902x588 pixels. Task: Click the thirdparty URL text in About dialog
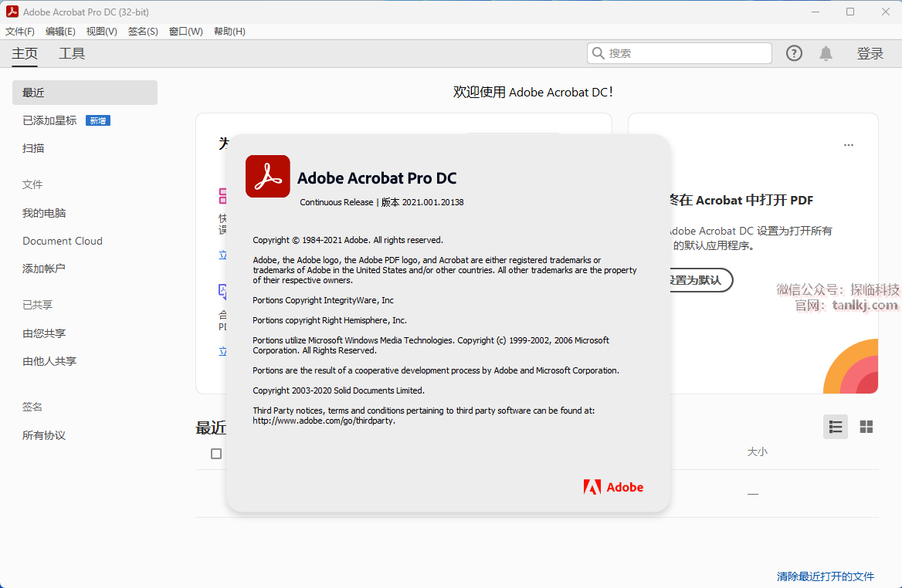coord(324,421)
